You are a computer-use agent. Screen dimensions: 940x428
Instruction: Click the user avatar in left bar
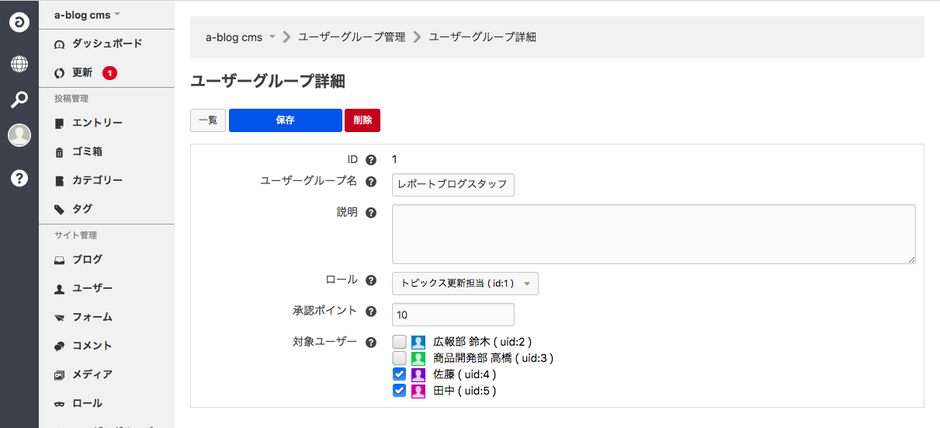click(x=19, y=136)
